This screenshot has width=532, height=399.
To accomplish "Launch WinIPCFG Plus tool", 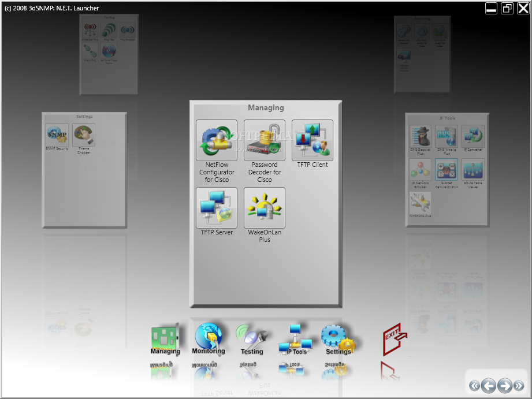I will pos(420,203).
